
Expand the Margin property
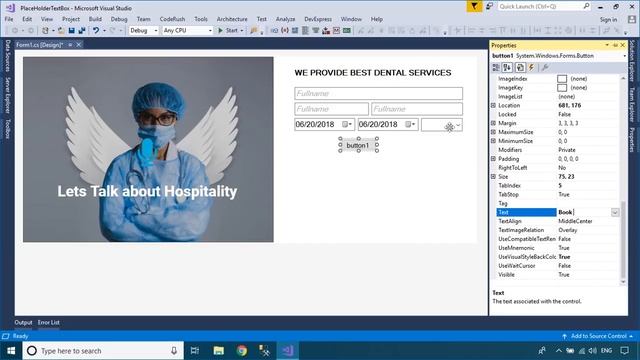[x=493, y=123]
